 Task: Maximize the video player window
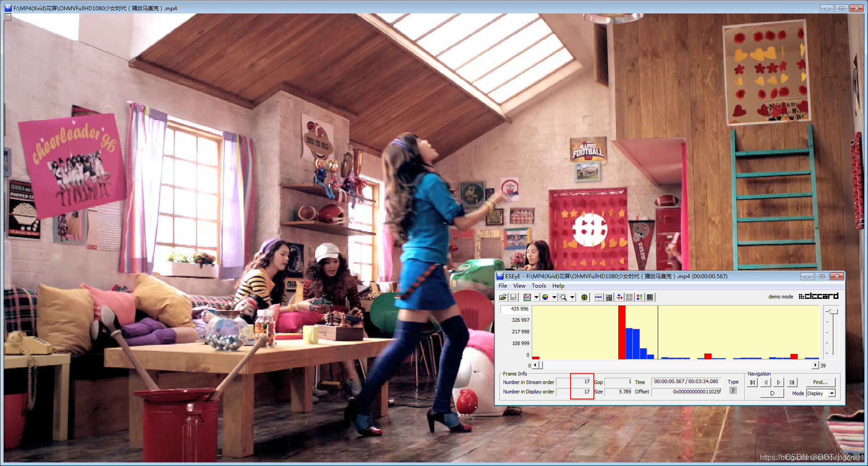point(842,8)
